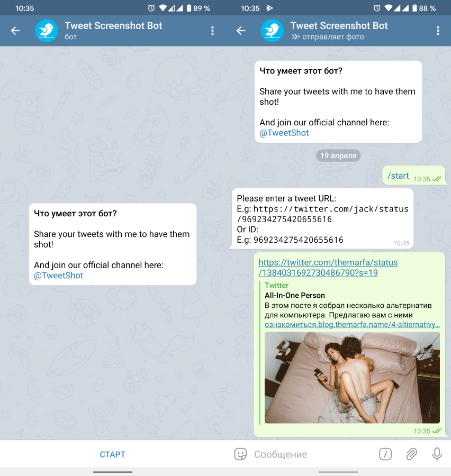
Task: Tap Wi-Fi icon in right status bar
Action: click(x=388, y=8)
